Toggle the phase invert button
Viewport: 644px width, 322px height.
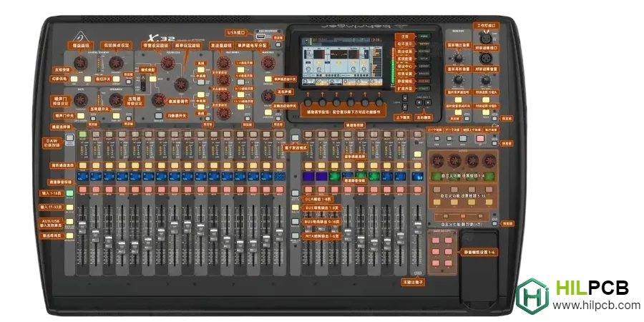[87, 79]
